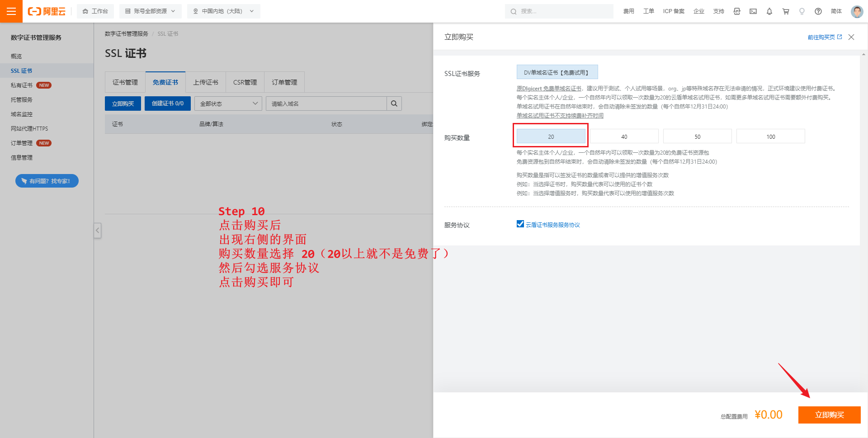Open 原Digicert 免费单域名证书 link

549,89
